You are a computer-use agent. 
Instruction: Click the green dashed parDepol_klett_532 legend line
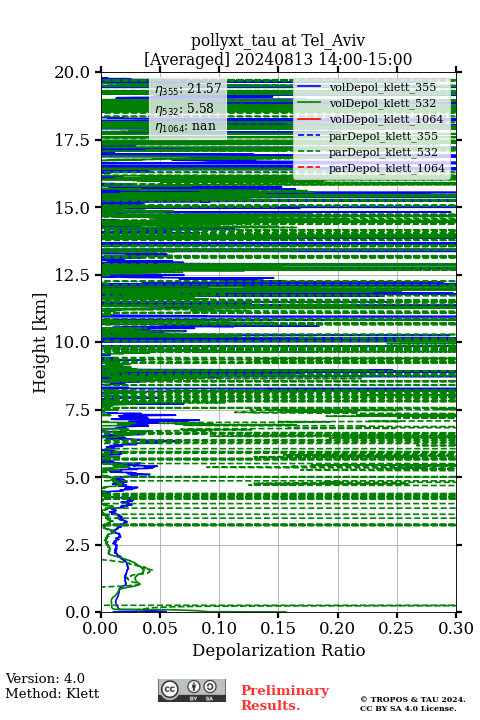[x=309, y=152]
